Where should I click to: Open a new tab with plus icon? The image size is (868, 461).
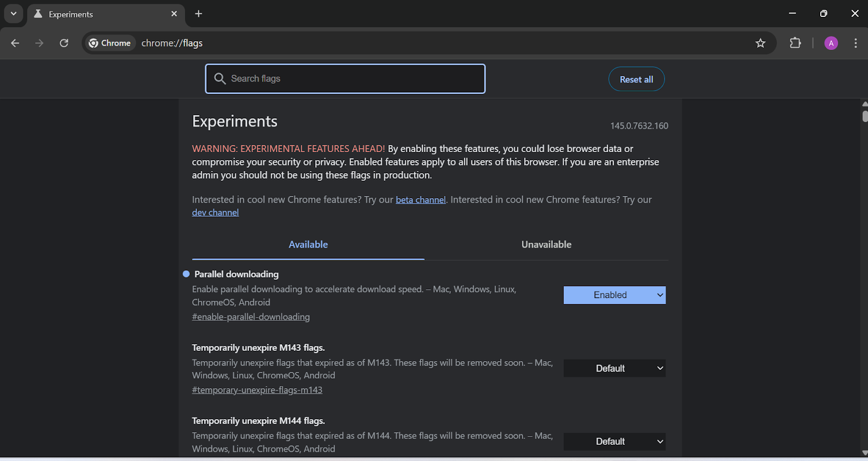pos(199,14)
